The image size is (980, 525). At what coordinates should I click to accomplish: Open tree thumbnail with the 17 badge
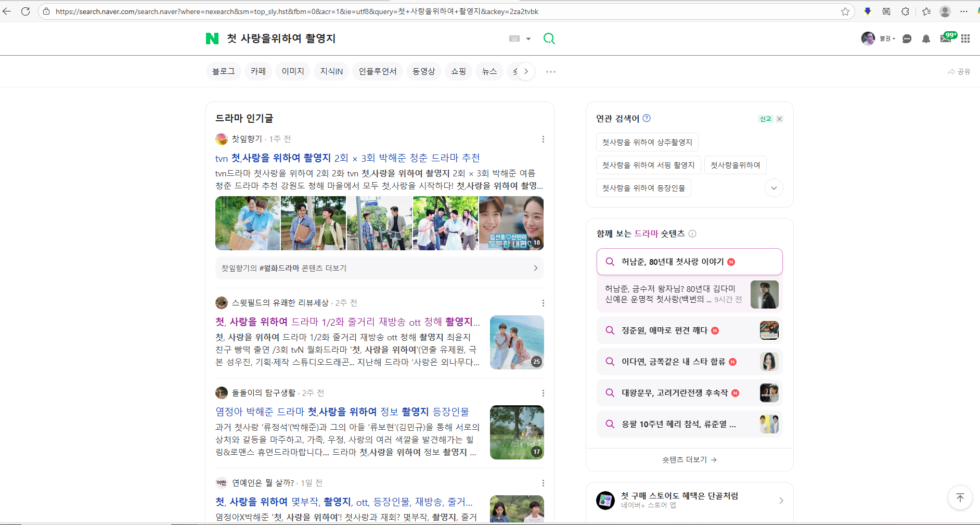click(517, 432)
